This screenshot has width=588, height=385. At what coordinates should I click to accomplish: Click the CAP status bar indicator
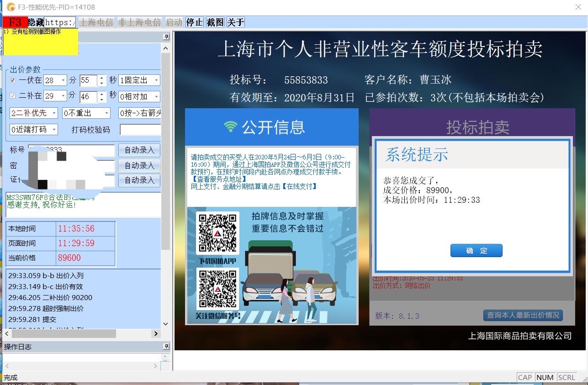tap(525, 377)
